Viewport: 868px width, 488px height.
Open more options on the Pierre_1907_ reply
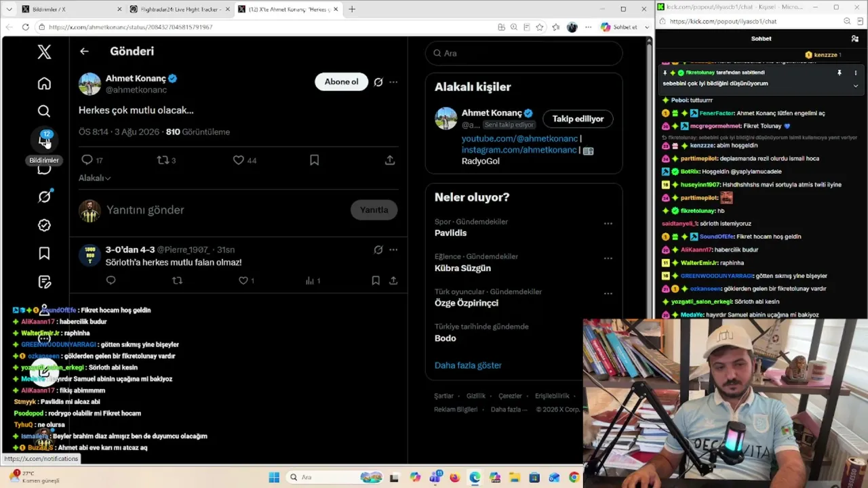pos(393,249)
